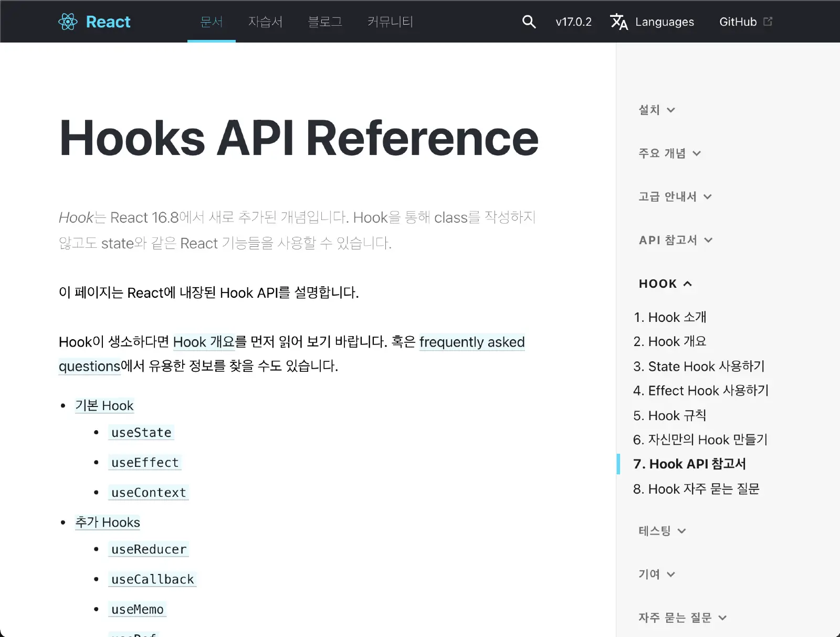Open search with the magnifier icon
The width and height of the screenshot is (840, 637).
point(529,22)
